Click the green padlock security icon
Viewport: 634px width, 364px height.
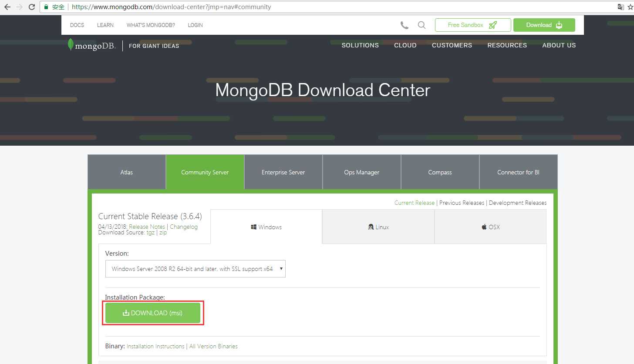(x=46, y=7)
